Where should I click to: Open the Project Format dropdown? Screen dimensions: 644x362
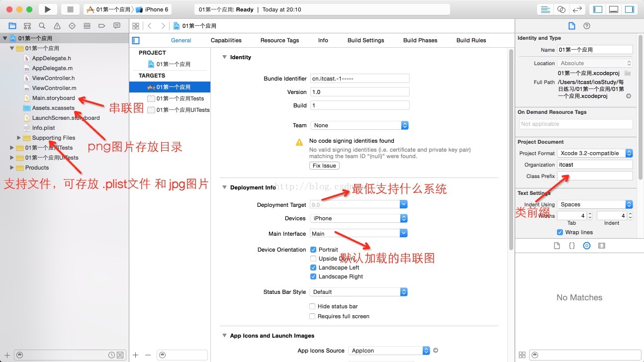pos(595,153)
